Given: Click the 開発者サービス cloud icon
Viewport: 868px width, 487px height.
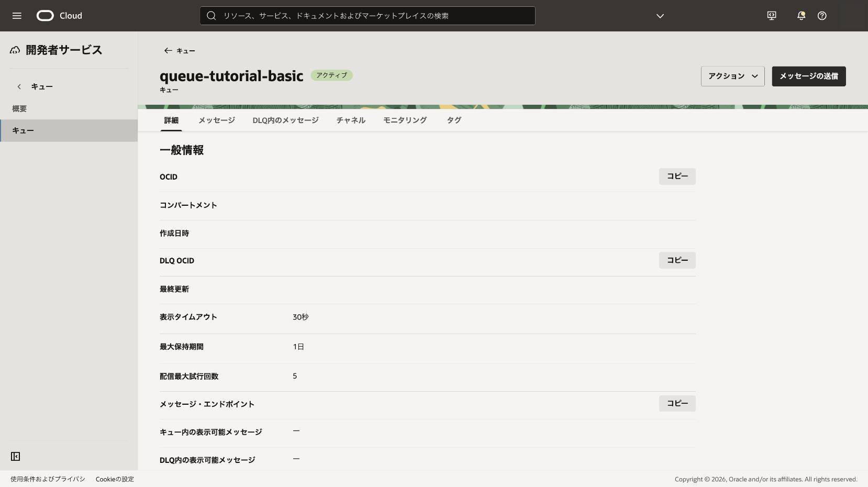Looking at the screenshot, I should pyautogui.click(x=15, y=50).
